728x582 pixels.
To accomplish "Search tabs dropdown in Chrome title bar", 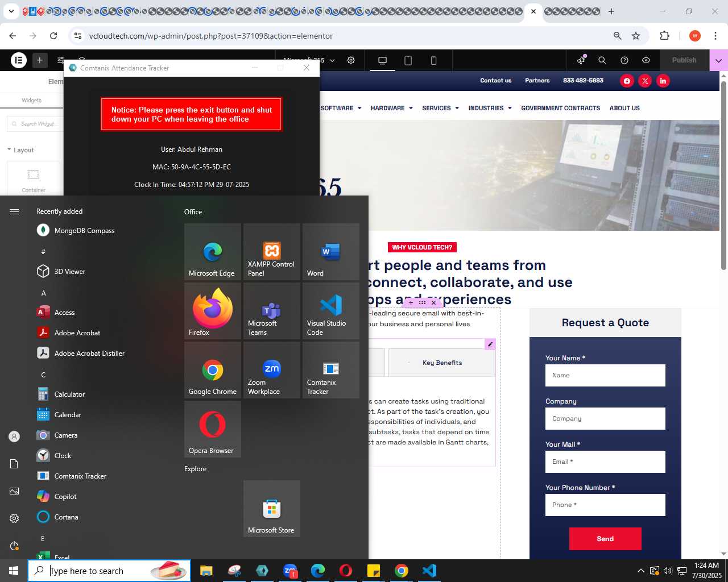I will coord(11,11).
